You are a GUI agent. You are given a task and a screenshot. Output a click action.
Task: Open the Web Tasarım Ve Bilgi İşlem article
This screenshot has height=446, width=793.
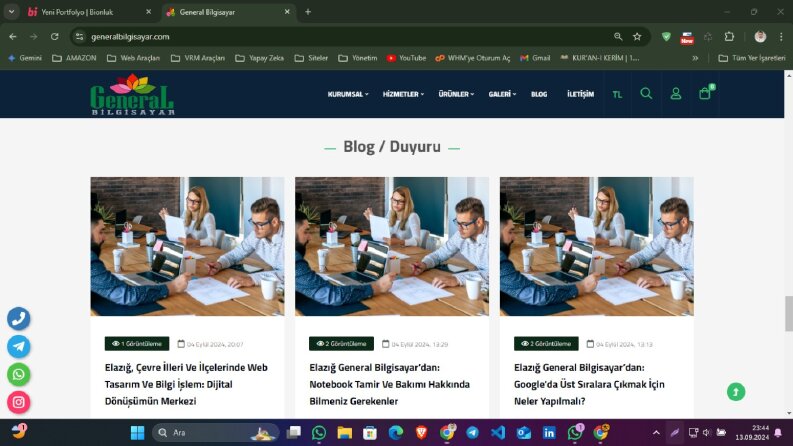point(186,384)
